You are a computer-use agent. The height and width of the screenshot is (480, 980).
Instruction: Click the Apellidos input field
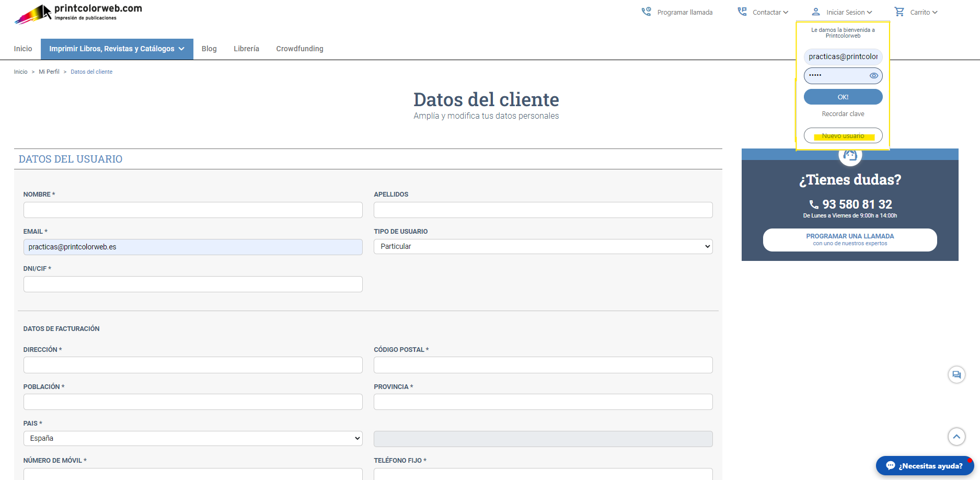543,210
